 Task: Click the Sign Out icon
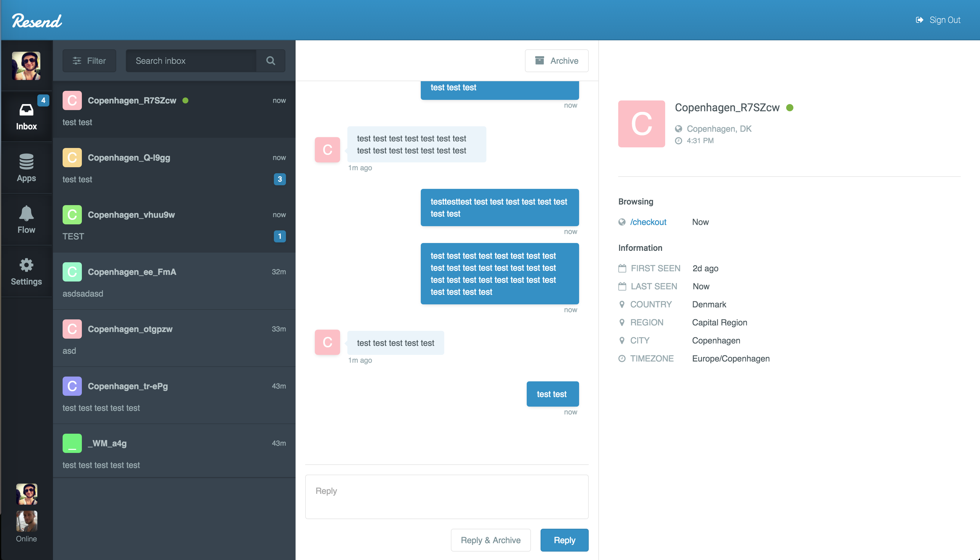919,20
